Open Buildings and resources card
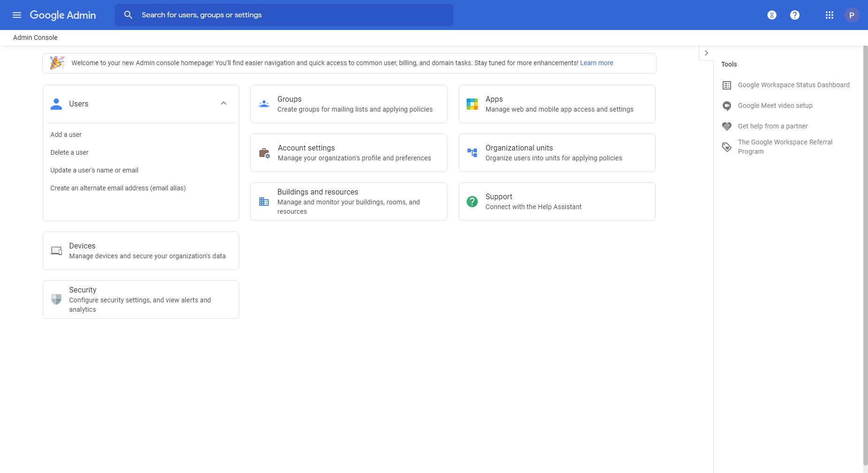This screenshot has height=473, width=868. click(349, 202)
